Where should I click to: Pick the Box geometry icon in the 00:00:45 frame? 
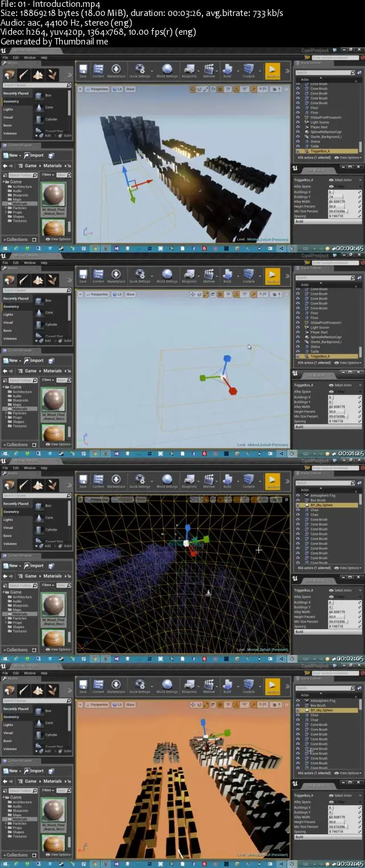tap(39, 95)
